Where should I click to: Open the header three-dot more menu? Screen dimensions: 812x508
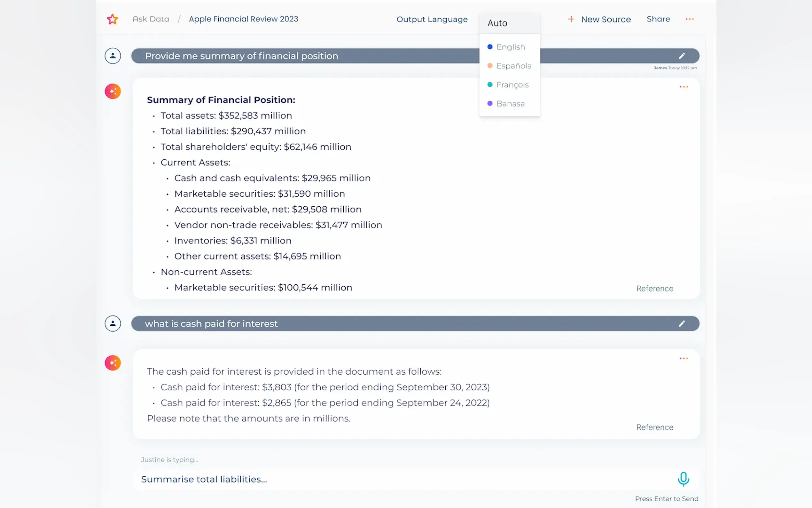(x=690, y=19)
